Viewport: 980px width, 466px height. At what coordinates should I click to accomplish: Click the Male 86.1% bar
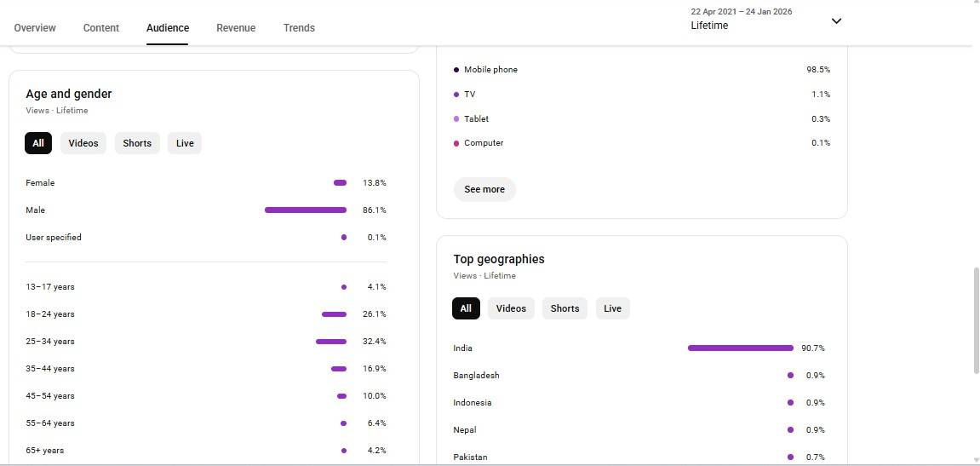pos(306,210)
